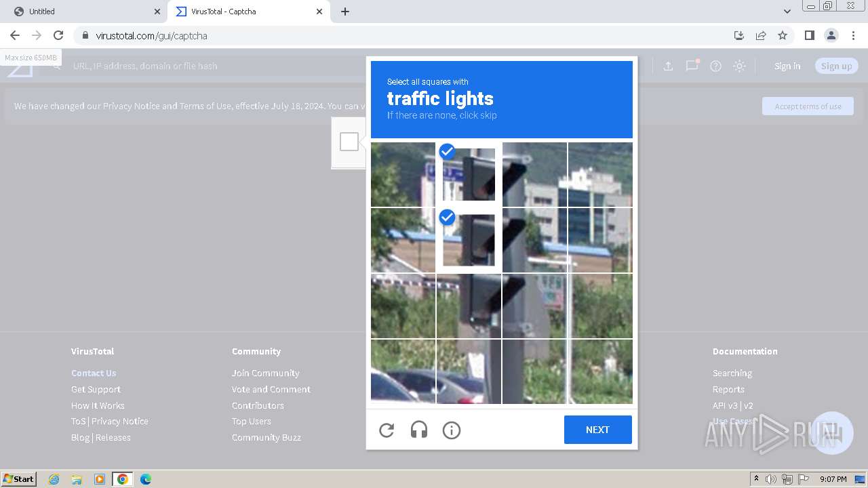
Task: Install app icon in address bar
Action: pos(739,35)
